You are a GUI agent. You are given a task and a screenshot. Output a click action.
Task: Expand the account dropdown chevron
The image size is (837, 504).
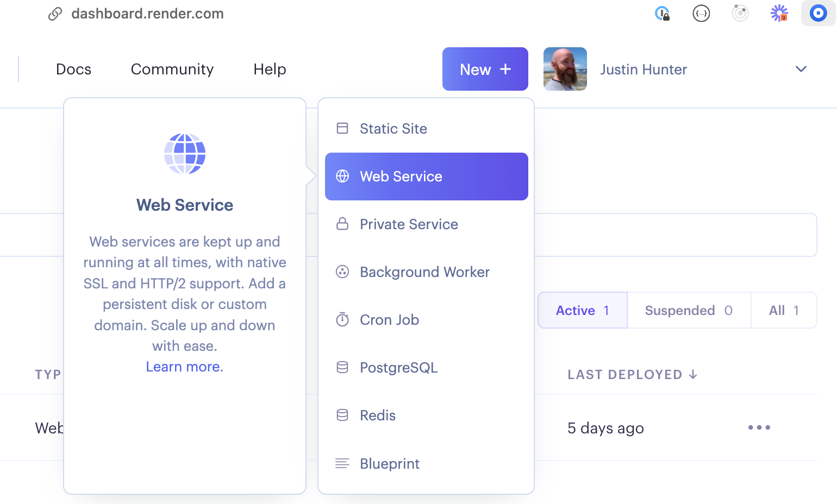coord(801,69)
